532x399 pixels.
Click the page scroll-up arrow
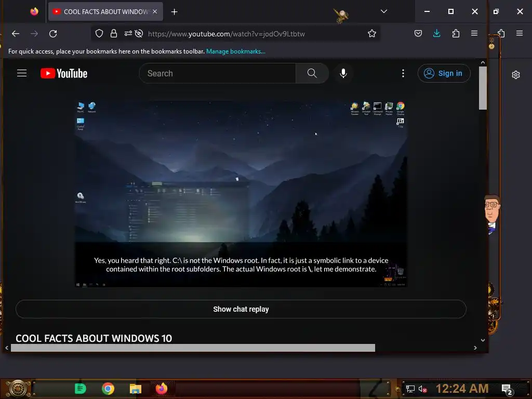pyautogui.click(x=483, y=63)
